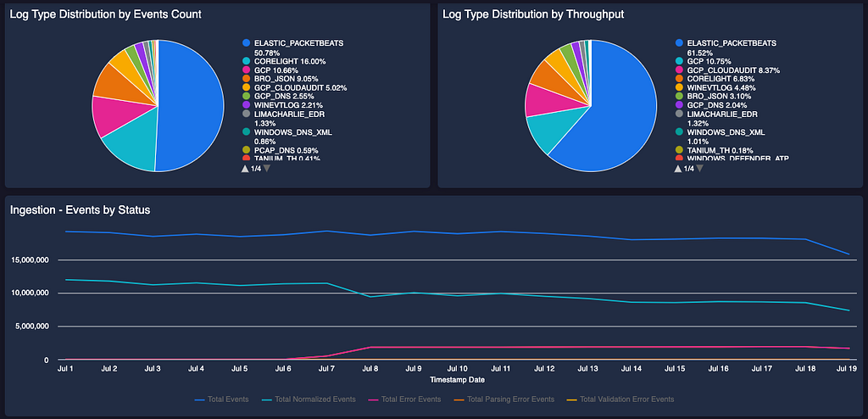Toggle Total Error Events legend entry
The height and width of the screenshot is (419, 868).
click(x=404, y=399)
